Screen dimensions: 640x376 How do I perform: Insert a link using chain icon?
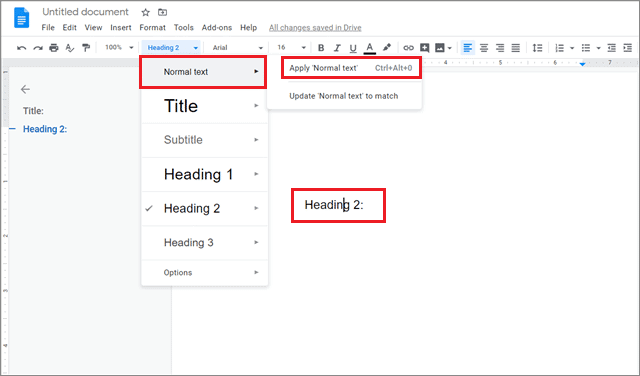pos(408,48)
